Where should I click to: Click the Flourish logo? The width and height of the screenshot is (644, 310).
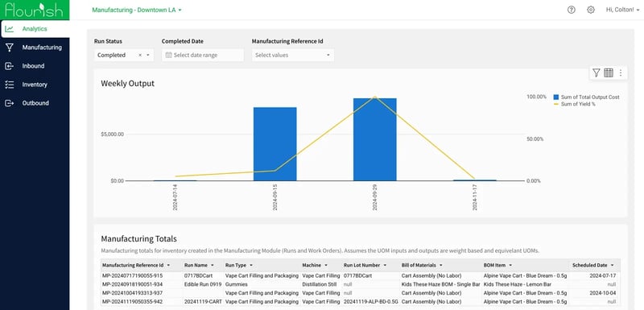click(x=35, y=10)
